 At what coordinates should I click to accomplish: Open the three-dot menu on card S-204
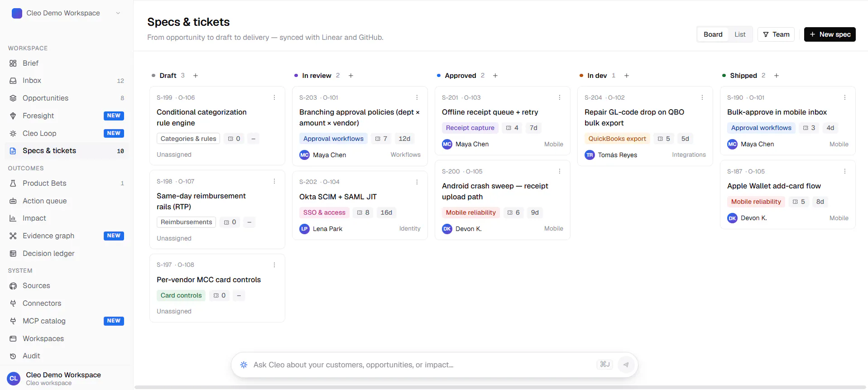(702, 97)
